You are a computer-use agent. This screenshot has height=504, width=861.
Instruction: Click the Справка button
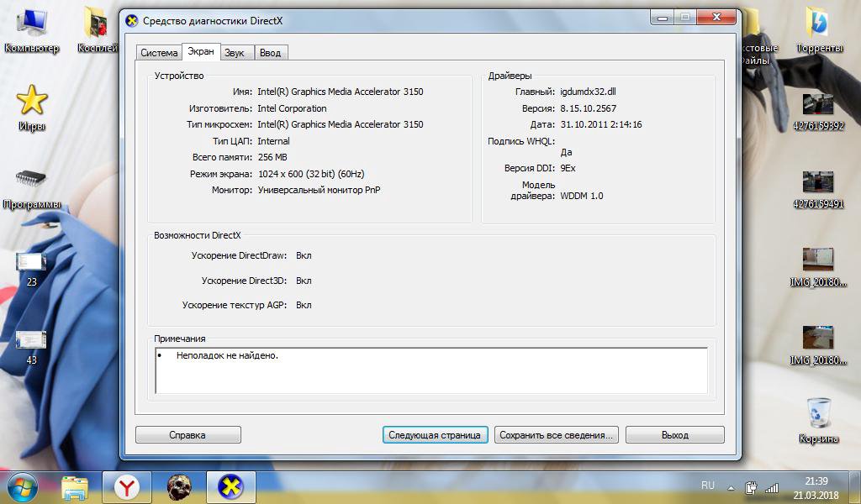[x=188, y=435]
